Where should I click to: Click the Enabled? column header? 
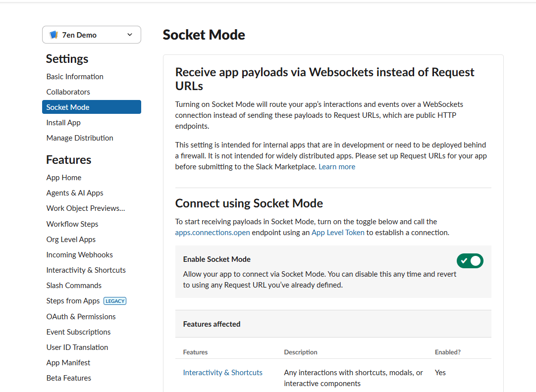(x=448, y=352)
